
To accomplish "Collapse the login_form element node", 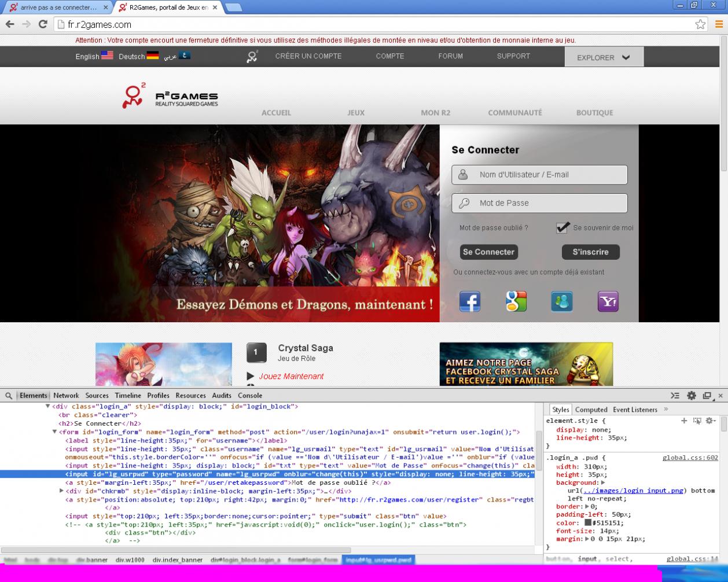I will click(55, 432).
